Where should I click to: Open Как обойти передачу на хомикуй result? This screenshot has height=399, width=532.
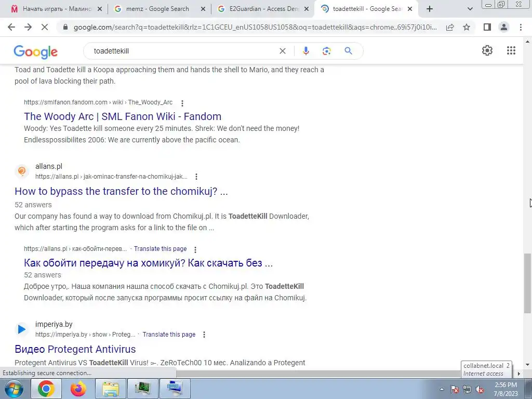coord(148,263)
